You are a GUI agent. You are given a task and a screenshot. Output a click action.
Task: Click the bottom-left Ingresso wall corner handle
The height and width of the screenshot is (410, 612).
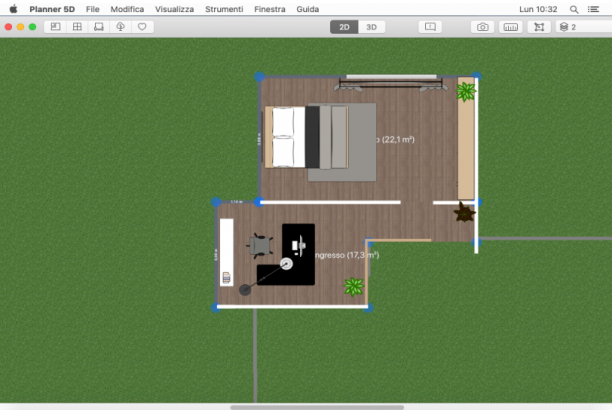[x=216, y=308]
